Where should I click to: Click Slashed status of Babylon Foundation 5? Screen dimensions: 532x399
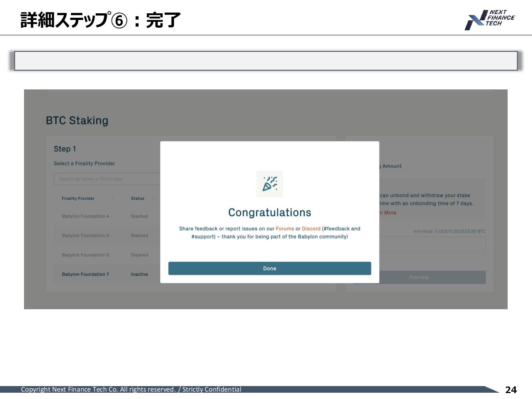click(139, 236)
